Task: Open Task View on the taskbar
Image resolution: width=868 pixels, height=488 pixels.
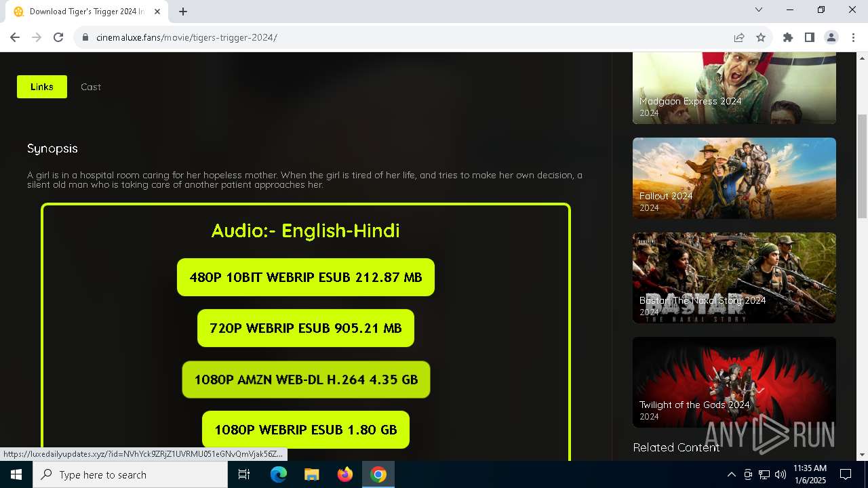Action: click(x=244, y=474)
